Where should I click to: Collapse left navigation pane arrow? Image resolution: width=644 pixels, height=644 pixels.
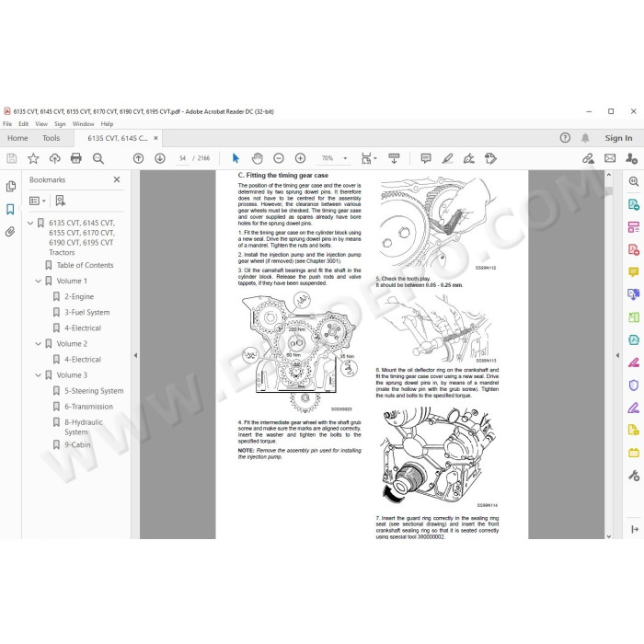pos(135,355)
